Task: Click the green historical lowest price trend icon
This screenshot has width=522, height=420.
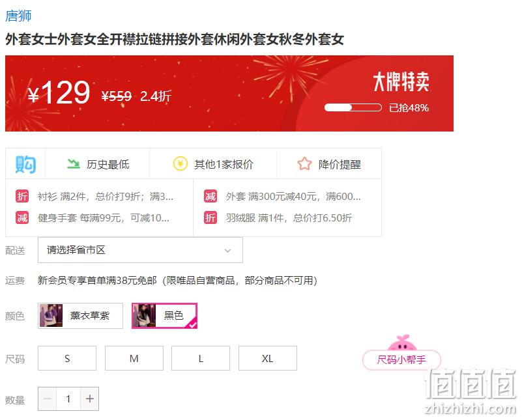Action: coord(74,163)
